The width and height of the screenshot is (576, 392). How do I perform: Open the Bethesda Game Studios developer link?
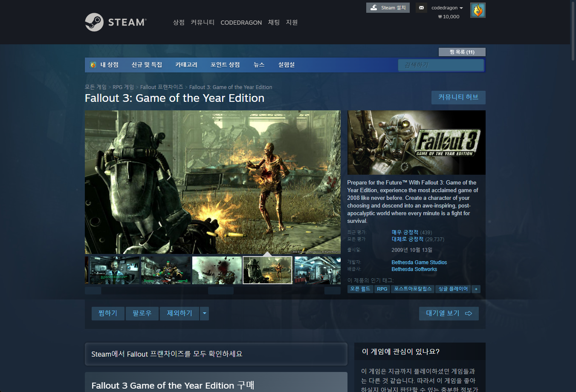[x=419, y=262]
